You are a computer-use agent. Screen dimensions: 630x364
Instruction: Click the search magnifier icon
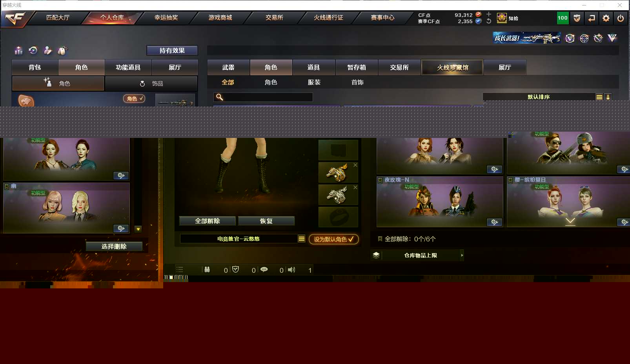220,97
